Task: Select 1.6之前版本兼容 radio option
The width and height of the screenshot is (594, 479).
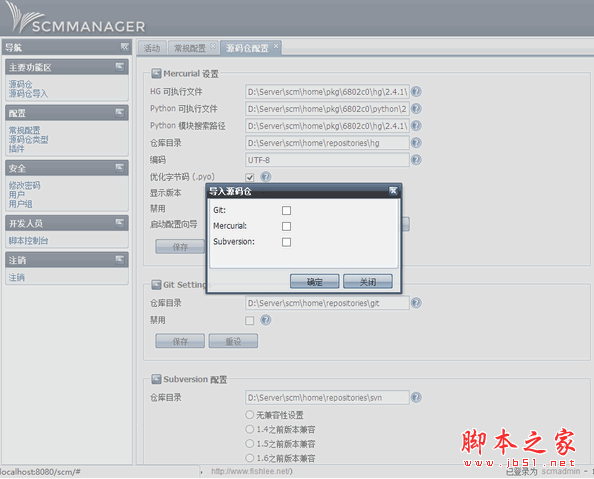Action: pyautogui.click(x=249, y=458)
